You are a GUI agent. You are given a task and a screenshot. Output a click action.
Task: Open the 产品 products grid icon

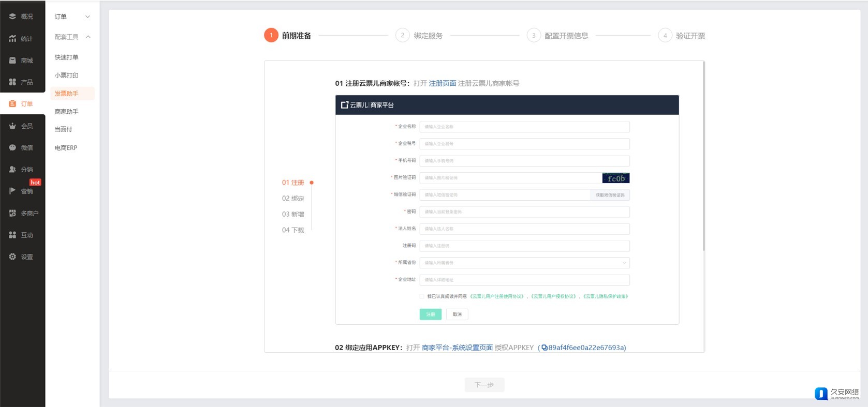(x=12, y=82)
